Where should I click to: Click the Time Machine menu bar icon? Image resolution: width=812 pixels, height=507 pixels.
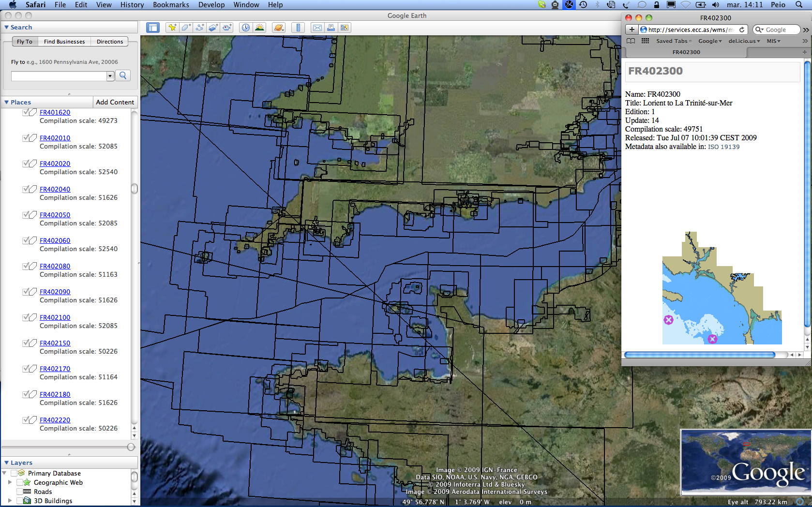(x=583, y=5)
